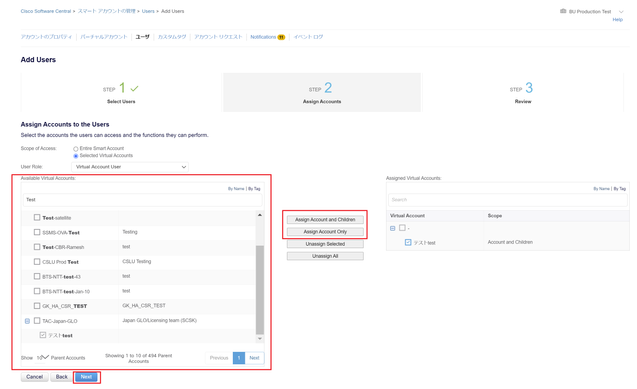The width and height of the screenshot is (637, 389).
Task: Click the Back button
Action: pos(62,377)
